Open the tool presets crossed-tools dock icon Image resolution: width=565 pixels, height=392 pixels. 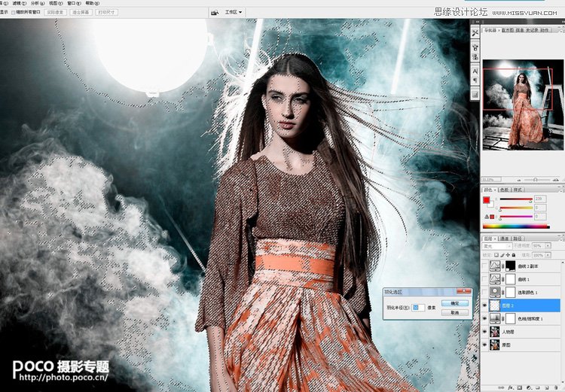[x=475, y=33]
